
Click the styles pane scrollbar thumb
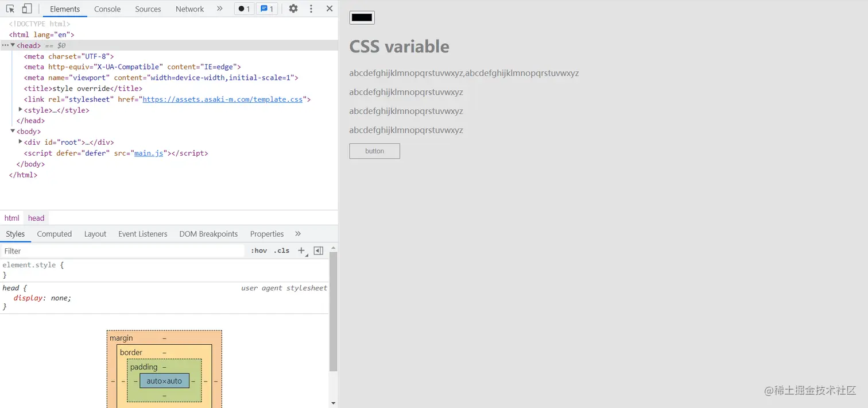click(334, 311)
